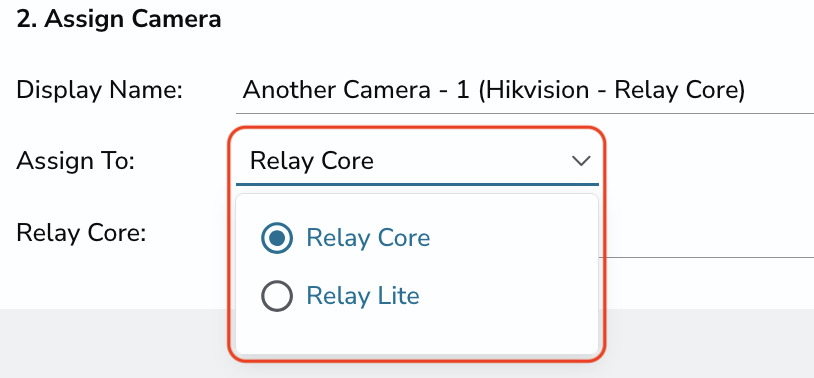
Task: Choose the Relay Core option label in list
Action: pos(368,238)
